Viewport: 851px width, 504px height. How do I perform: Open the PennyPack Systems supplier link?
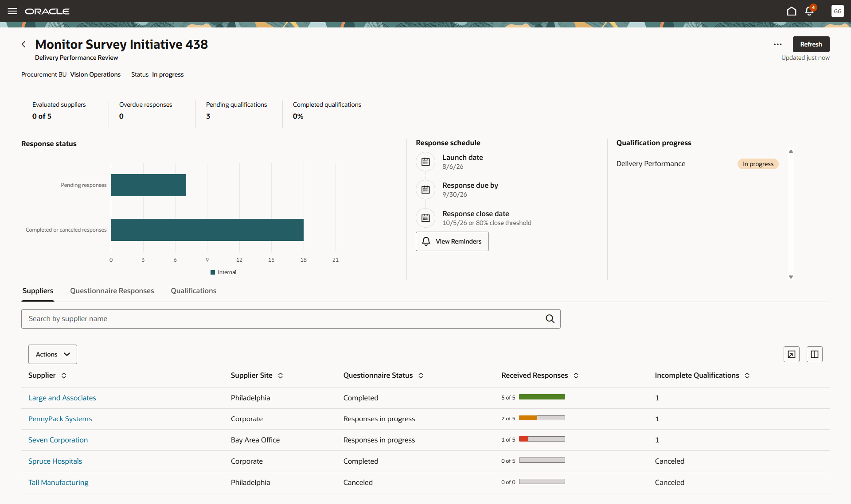coord(60,419)
